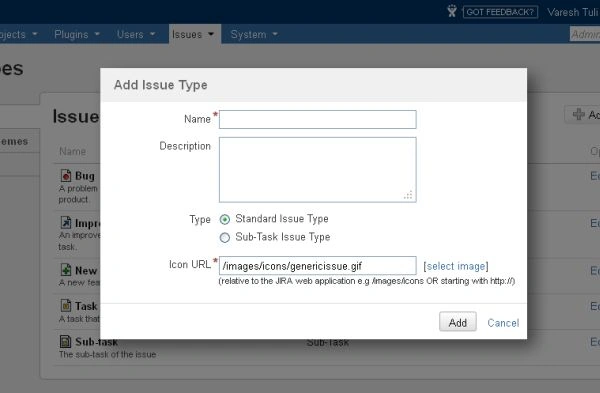Cancel the Add Issue Type dialog
This screenshot has height=393, width=600.
coord(503,323)
